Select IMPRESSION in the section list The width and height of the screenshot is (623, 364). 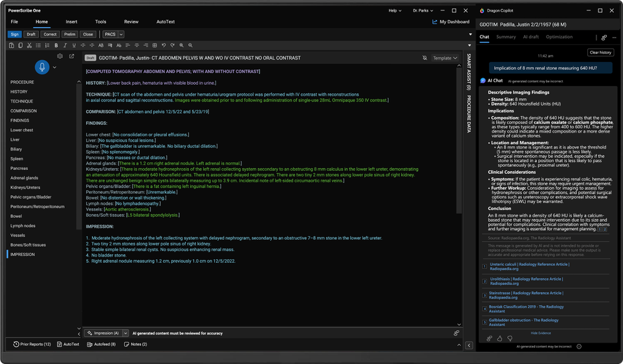[x=23, y=254]
